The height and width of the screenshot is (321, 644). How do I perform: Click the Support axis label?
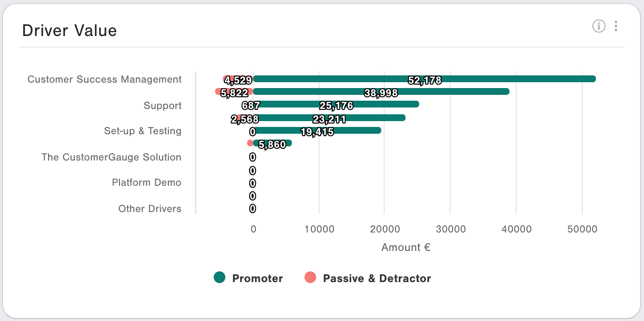pos(163,106)
